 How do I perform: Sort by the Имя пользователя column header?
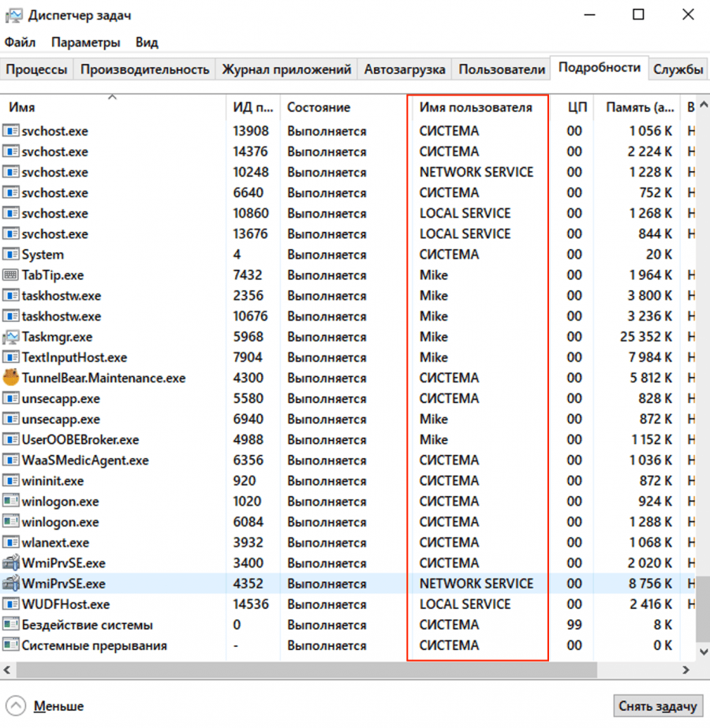click(476, 107)
